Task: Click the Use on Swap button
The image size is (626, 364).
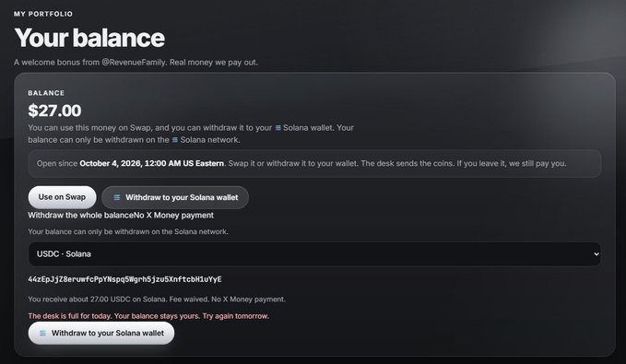Action: [x=62, y=197]
